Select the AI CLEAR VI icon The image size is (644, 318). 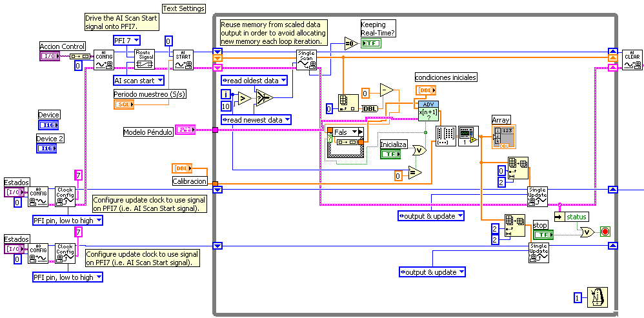pyautogui.click(x=631, y=59)
